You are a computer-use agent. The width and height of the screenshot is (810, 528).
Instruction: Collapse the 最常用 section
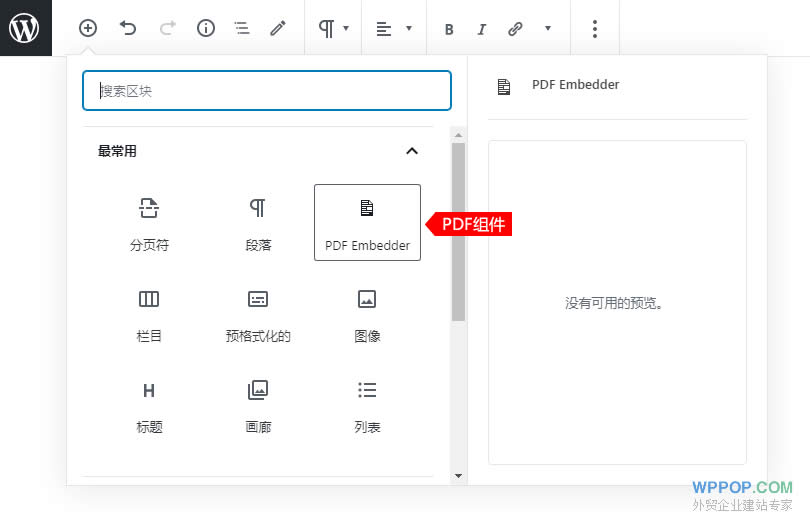point(412,151)
